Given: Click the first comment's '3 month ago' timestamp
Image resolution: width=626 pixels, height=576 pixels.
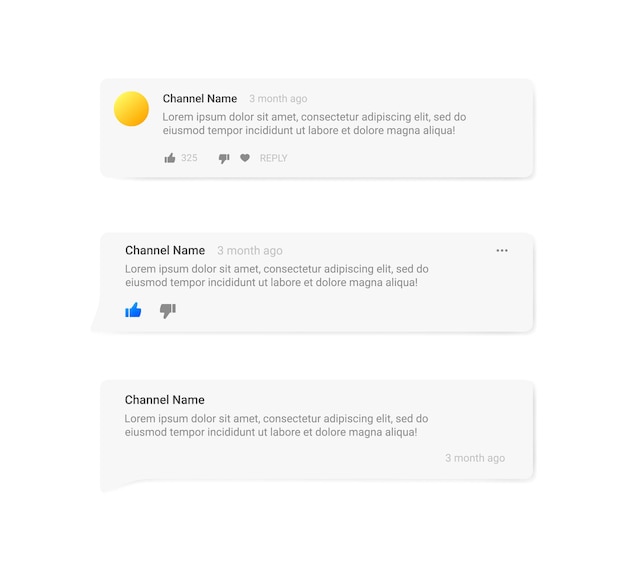Looking at the screenshot, I should point(278,99).
